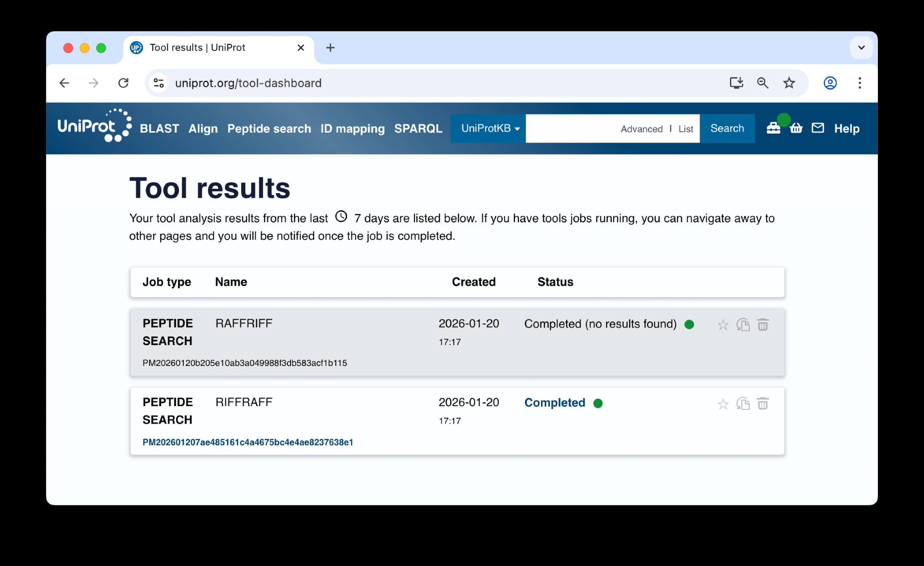
Task: Click the RIFFRAFF job ID link
Action: pyautogui.click(x=248, y=442)
